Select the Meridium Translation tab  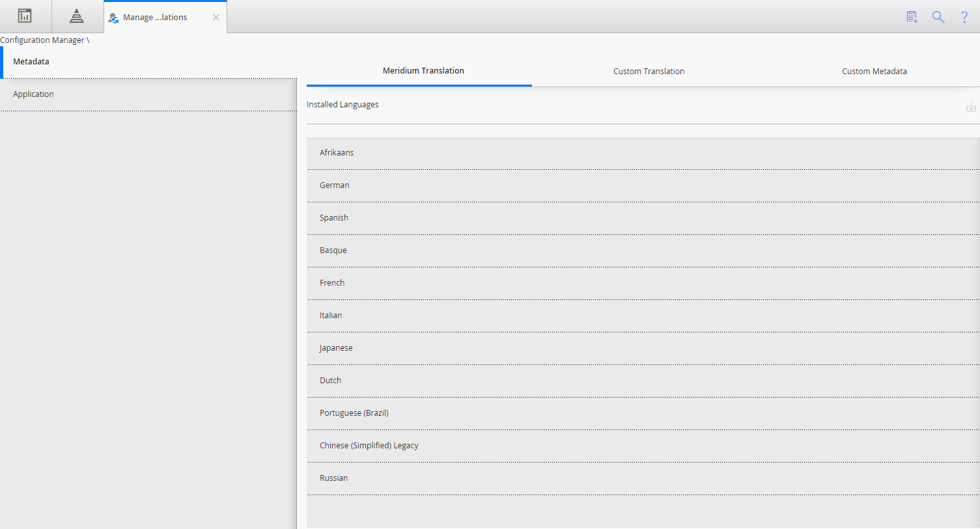[x=419, y=71]
